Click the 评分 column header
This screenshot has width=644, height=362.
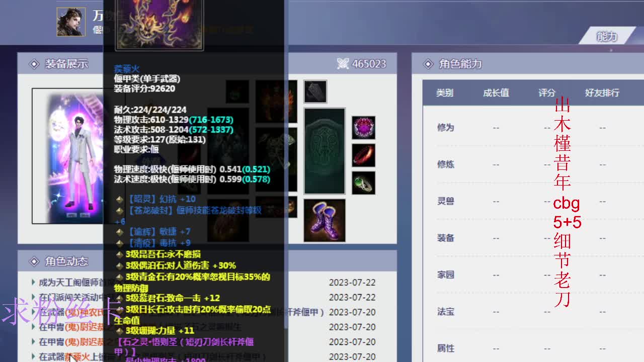(x=546, y=92)
